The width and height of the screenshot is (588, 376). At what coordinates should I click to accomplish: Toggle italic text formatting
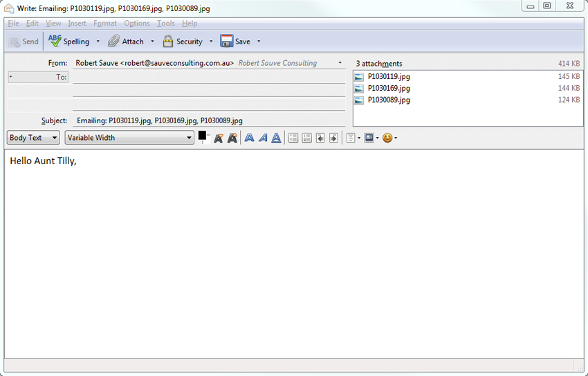tap(263, 138)
